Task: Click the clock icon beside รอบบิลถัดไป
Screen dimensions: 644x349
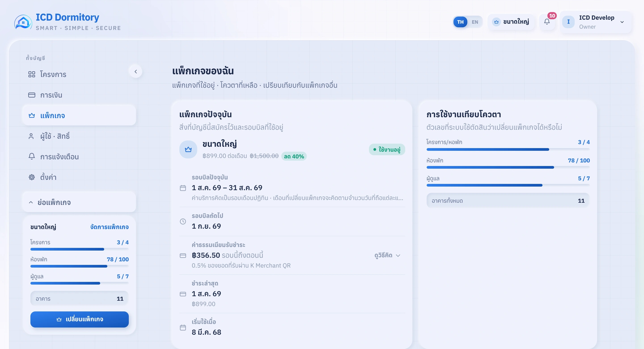Action: click(183, 221)
